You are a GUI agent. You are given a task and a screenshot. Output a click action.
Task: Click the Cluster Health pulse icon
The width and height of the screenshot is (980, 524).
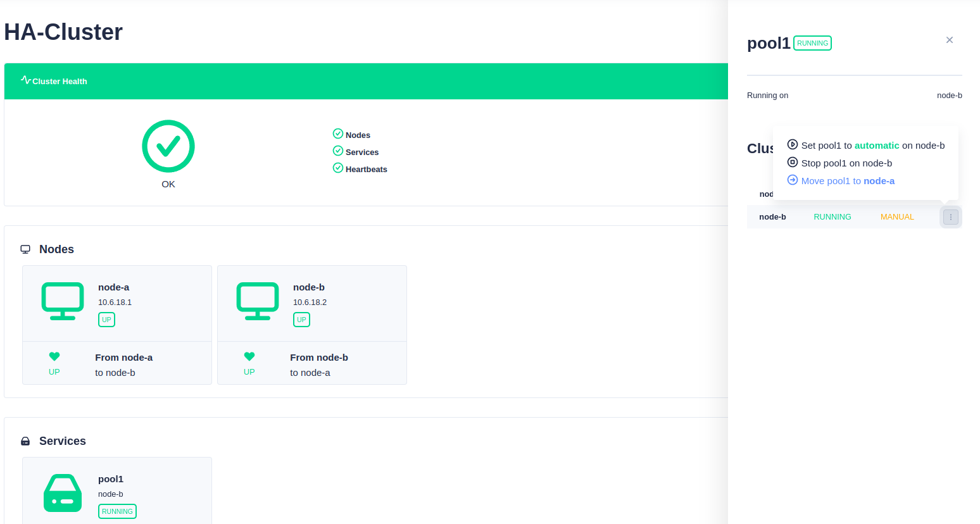point(25,80)
